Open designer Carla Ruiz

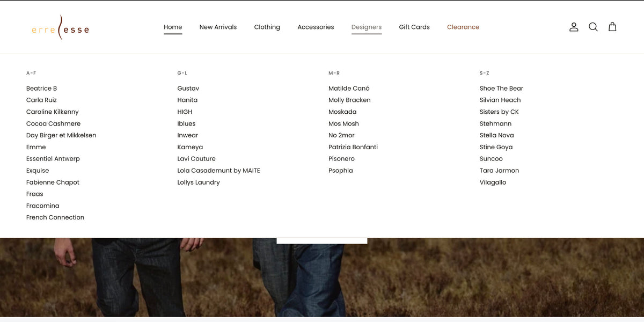[41, 100]
